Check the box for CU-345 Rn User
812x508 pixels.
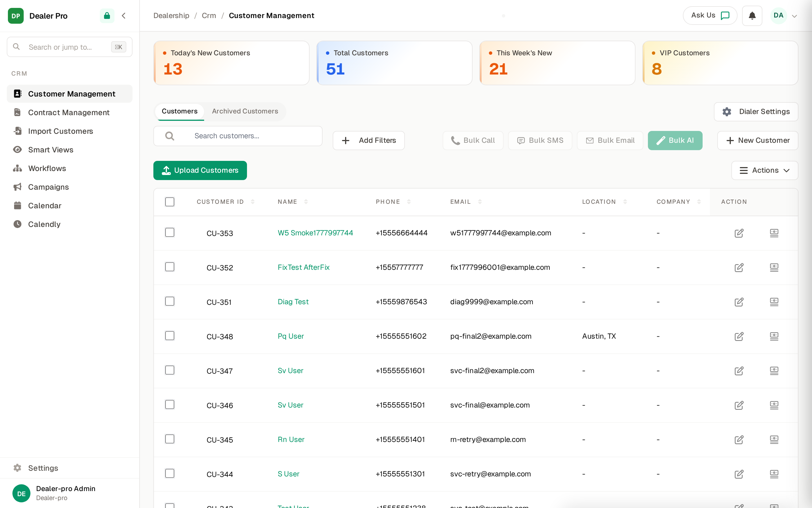pyautogui.click(x=170, y=439)
